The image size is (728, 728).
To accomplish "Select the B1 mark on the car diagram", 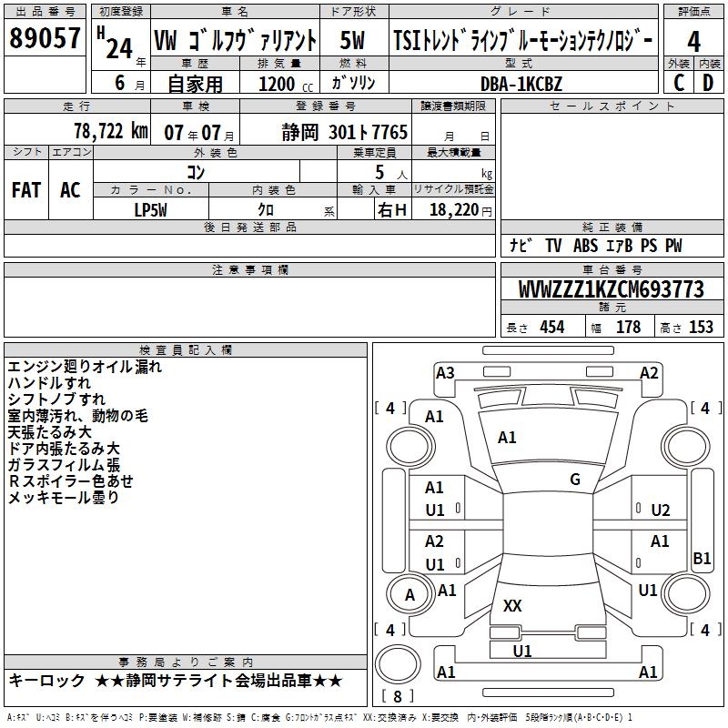I will (x=701, y=559).
